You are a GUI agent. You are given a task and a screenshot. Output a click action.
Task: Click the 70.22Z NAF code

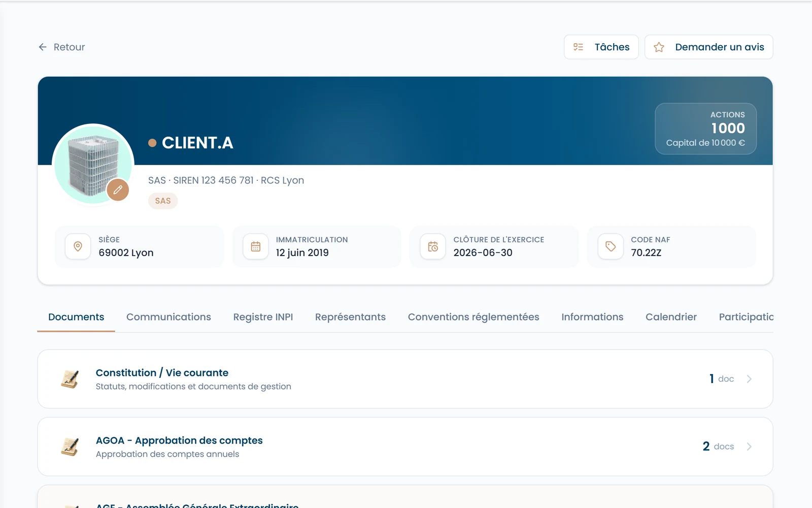tap(646, 252)
